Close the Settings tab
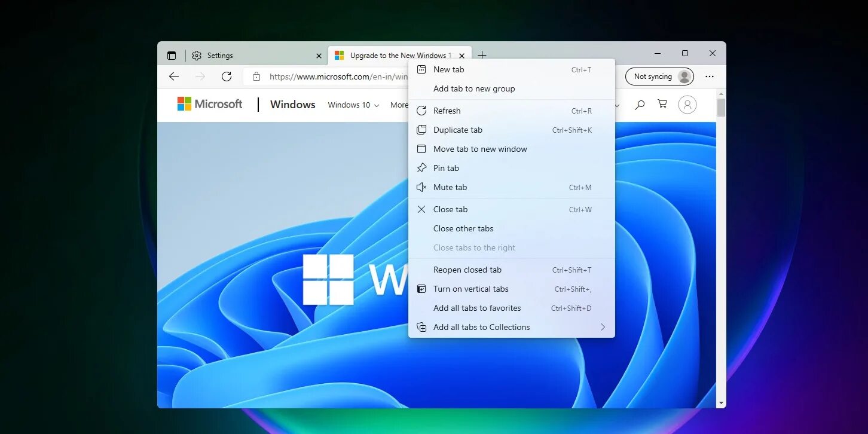The width and height of the screenshot is (868, 434). (x=319, y=56)
